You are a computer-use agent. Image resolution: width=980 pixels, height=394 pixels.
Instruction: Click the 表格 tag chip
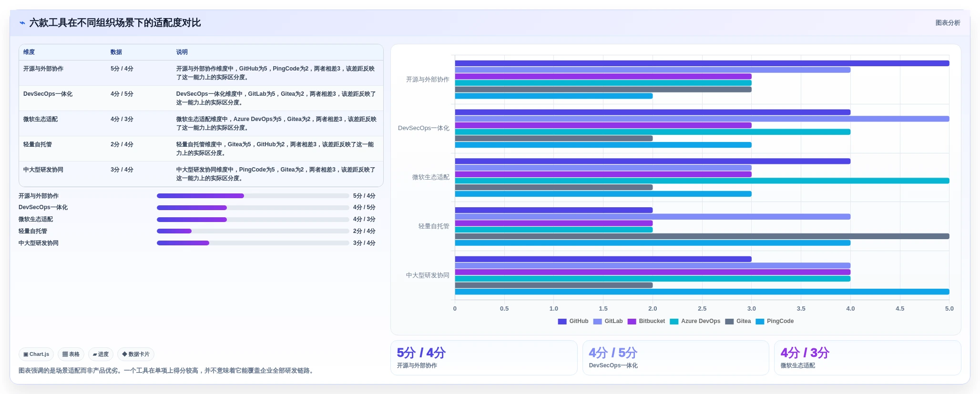(x=71, y=354)
